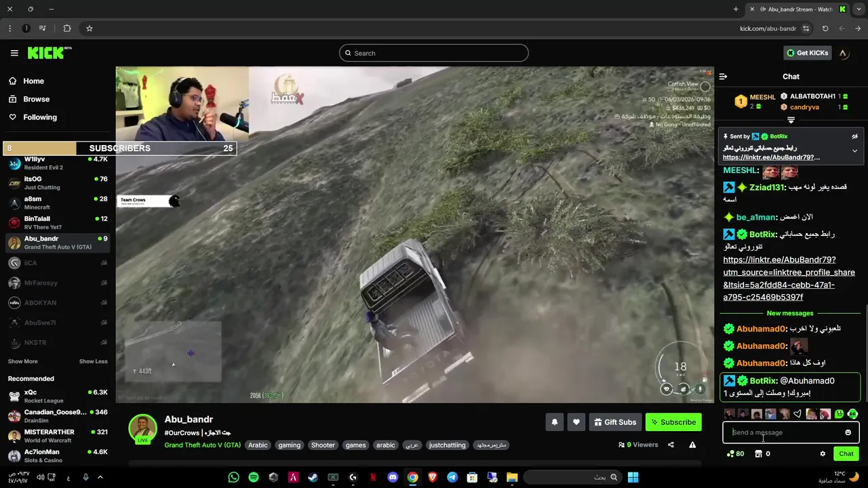The width and height of the screenshot is (868, 488).
Task: Open the linktr.ee link in BotRix message
Action: 789,279
